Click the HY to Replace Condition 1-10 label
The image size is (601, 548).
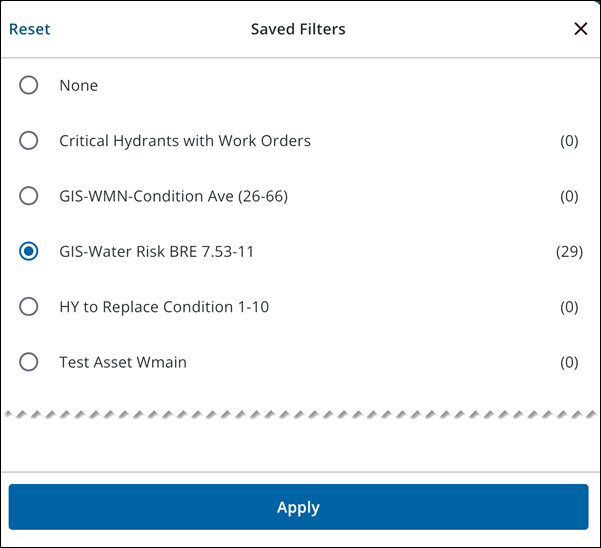(x=164, y=307)
